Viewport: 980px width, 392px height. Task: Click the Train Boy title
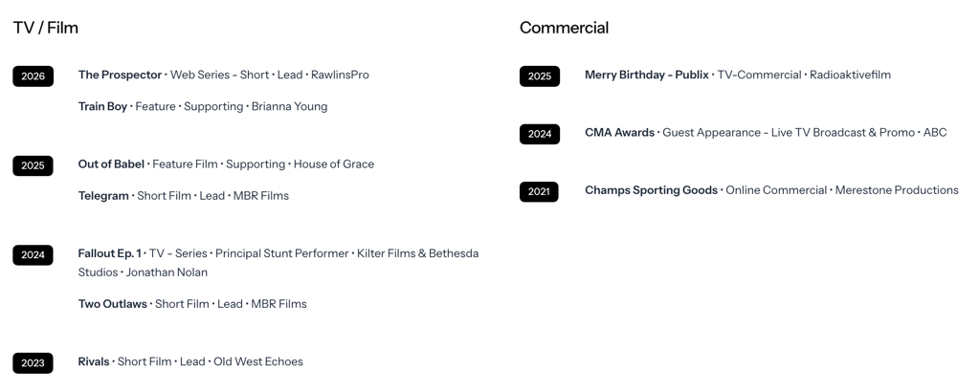click(102, 106)
